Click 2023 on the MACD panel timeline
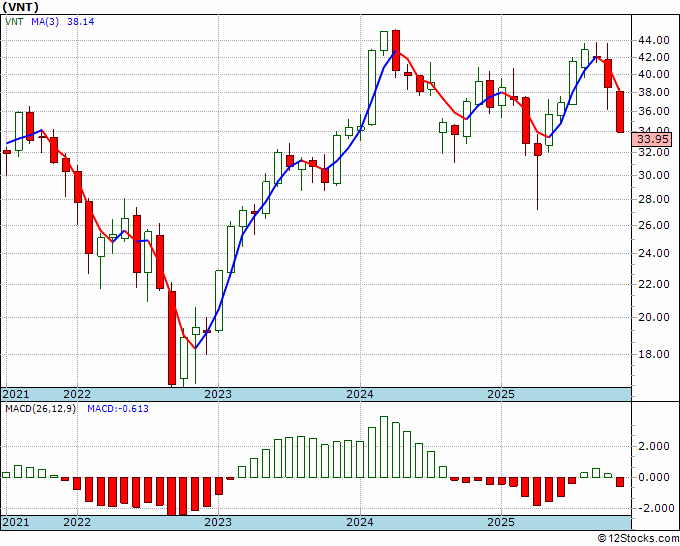680x546 pixels. click(x=218, y=522)
